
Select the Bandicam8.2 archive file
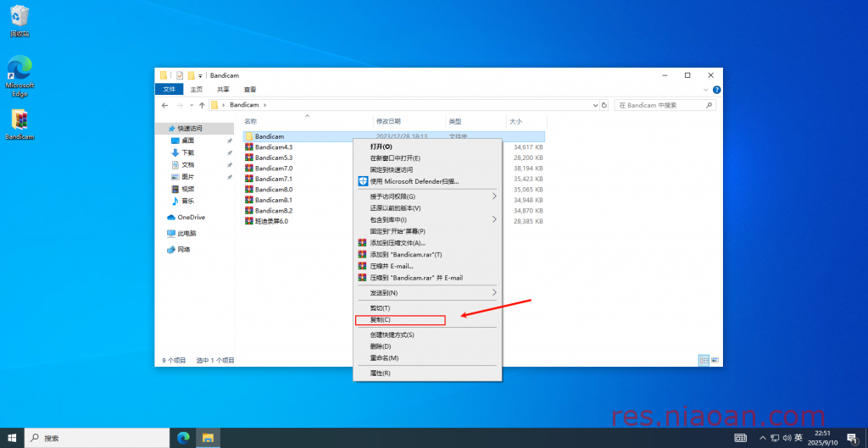pyautogui.click(x=274, y=211)
